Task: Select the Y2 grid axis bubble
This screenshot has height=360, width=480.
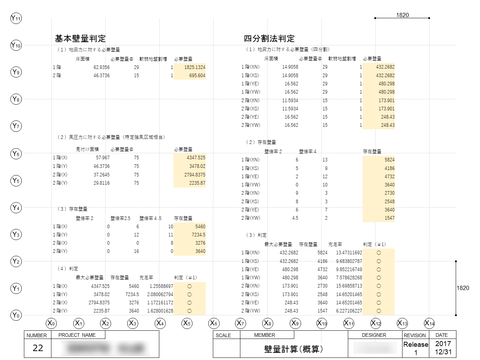Action: point(16,261)
